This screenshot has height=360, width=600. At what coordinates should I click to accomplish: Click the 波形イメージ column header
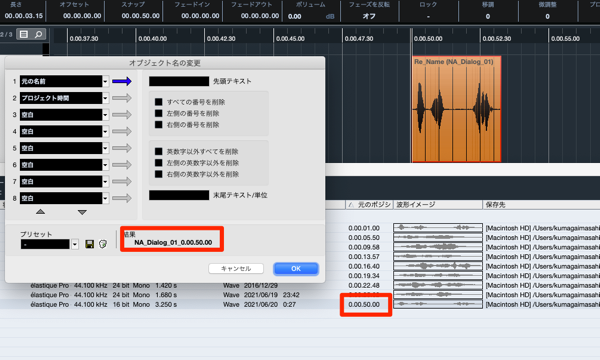(438, 205)
